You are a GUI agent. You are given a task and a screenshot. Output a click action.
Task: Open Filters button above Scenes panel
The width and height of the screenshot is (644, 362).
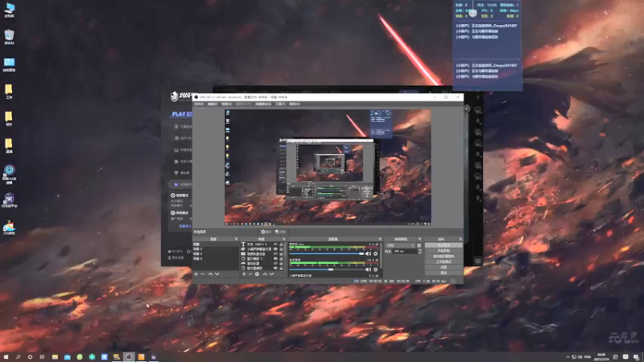280,232
